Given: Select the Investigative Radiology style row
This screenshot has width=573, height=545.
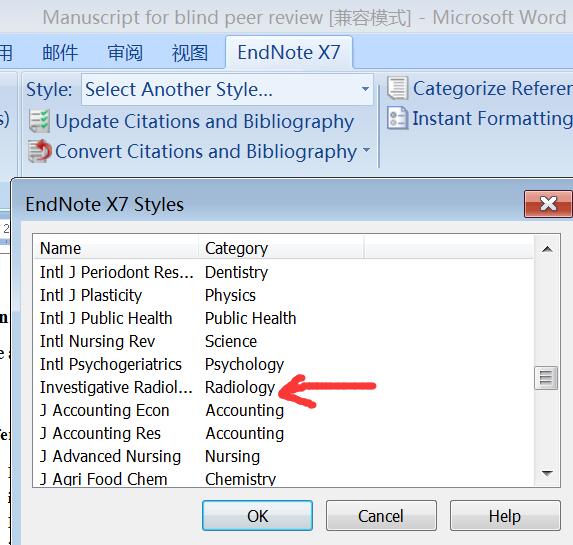Looking at the screenshot, I should coord(283,387).
